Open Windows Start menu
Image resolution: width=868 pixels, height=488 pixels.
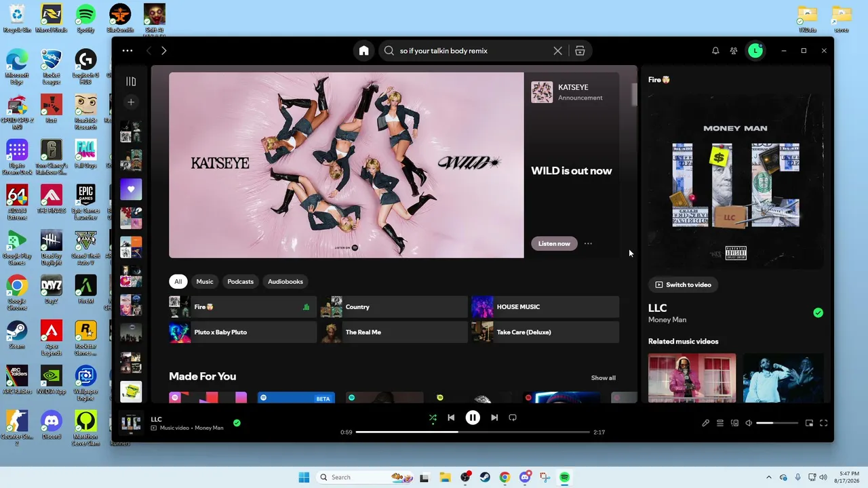click(x=304, y=477)
